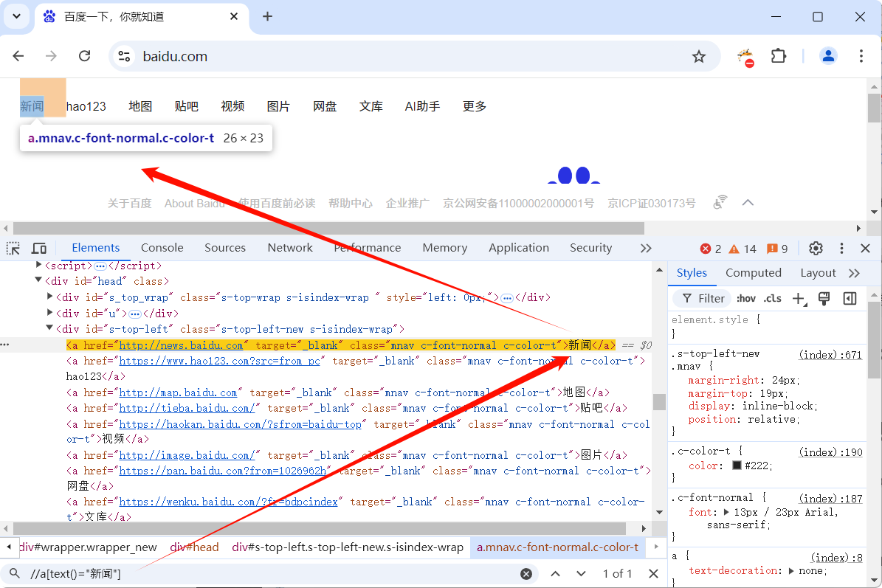Open the 更多 navigation menu

[474, 106]
